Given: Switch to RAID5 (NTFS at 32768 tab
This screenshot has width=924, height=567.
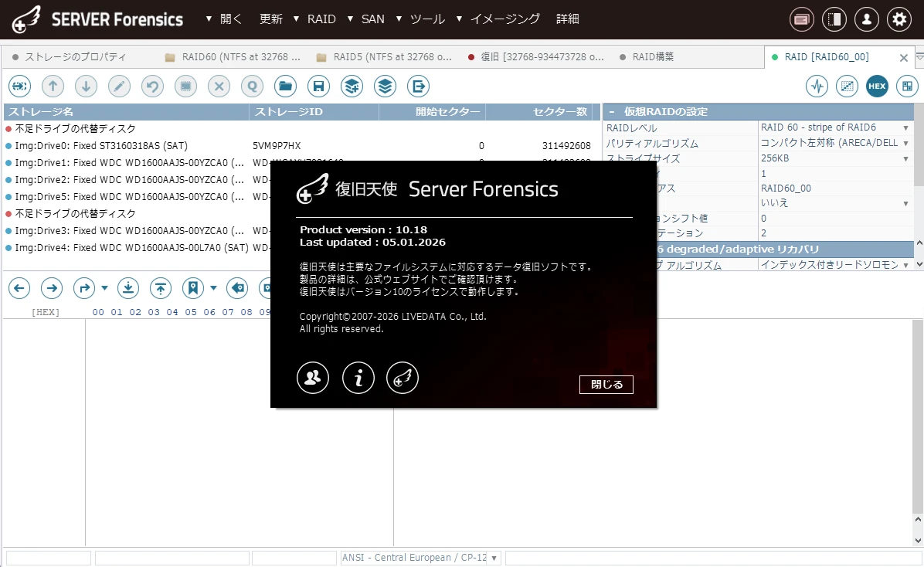Looking at the screenshot, I should pyautogui.click(x=385, y=57).
